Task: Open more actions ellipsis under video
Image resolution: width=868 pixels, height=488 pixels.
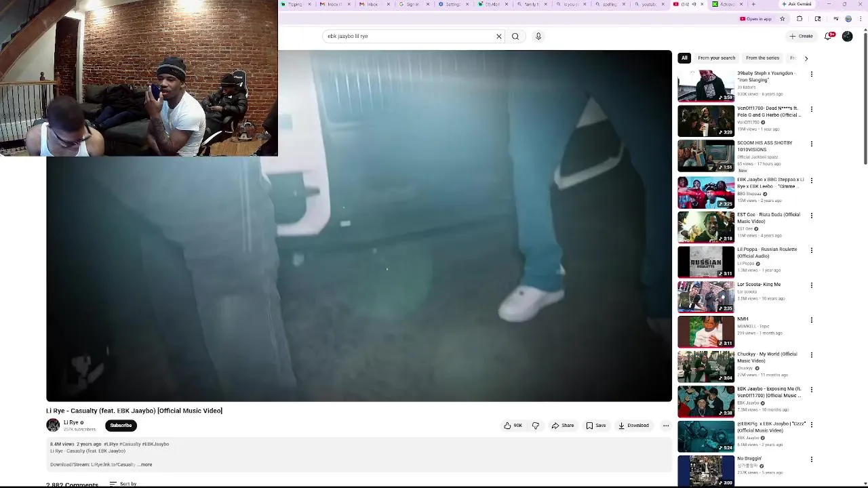Action: pos(666,426)
